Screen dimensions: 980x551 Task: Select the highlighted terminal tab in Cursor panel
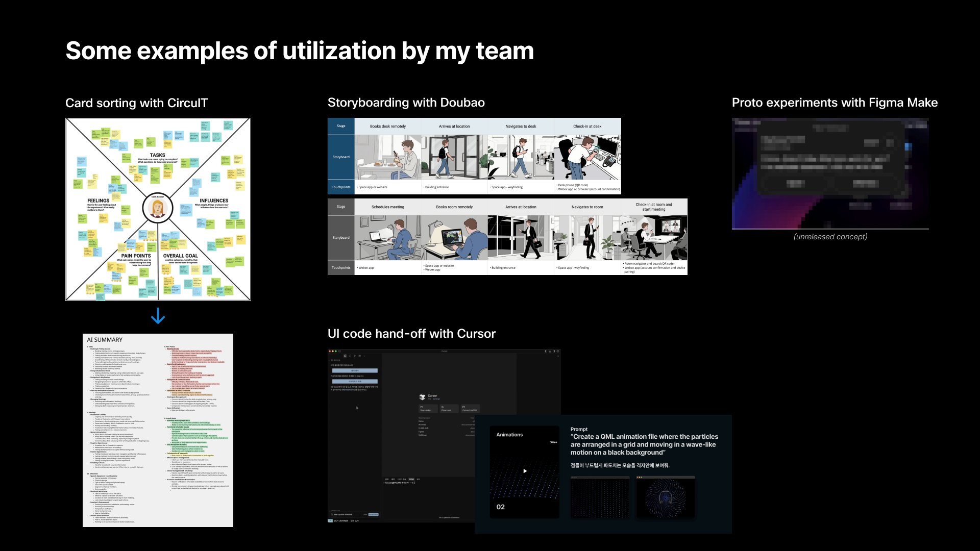411,480
